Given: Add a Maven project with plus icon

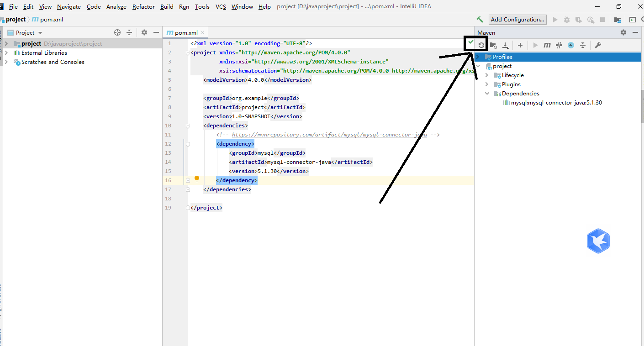Looking at the screenshot, I should [x=520, y=45].
